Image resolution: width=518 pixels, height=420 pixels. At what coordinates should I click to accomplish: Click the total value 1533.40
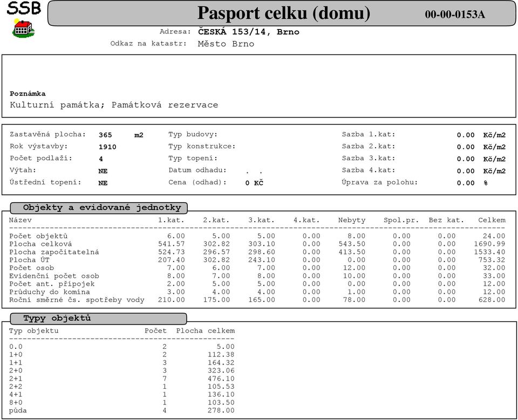(489, 252)
